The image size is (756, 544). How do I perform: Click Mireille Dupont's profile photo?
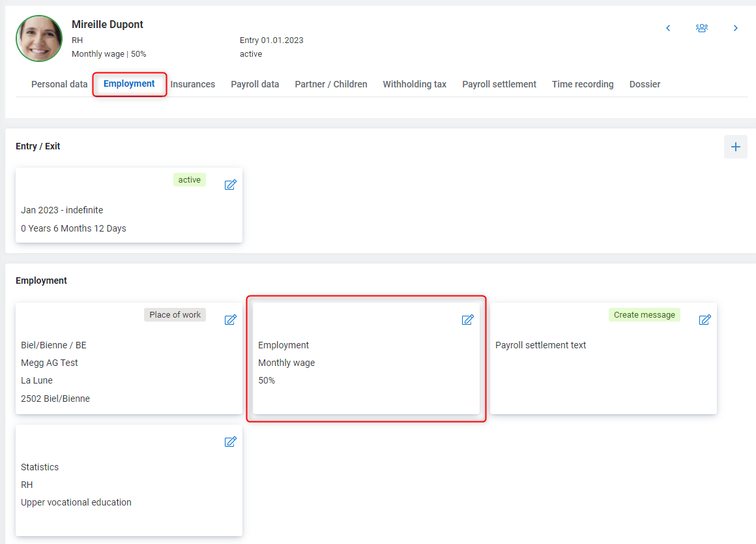(x=39, y=38)
